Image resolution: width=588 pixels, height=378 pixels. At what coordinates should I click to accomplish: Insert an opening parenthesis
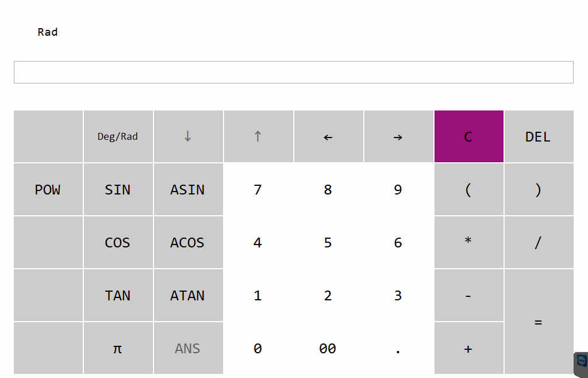click(468, 190)
